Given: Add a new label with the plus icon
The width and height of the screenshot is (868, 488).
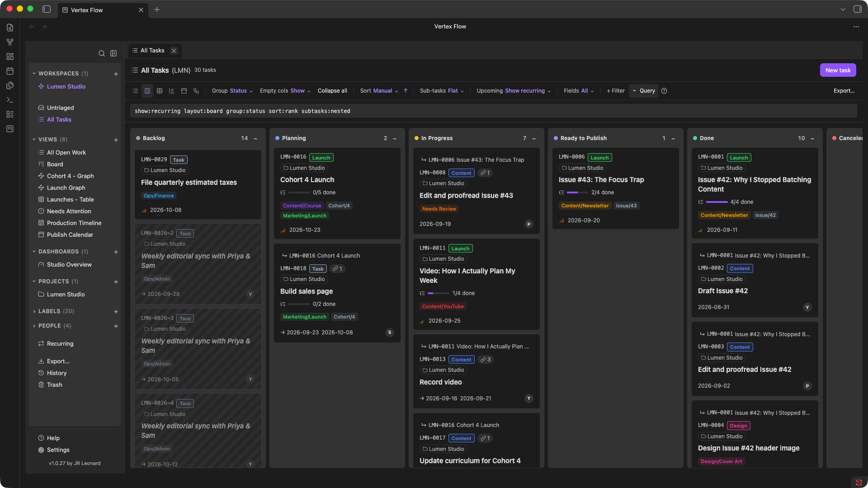Looking at the screenshot, I should click(x=116, y=311).
